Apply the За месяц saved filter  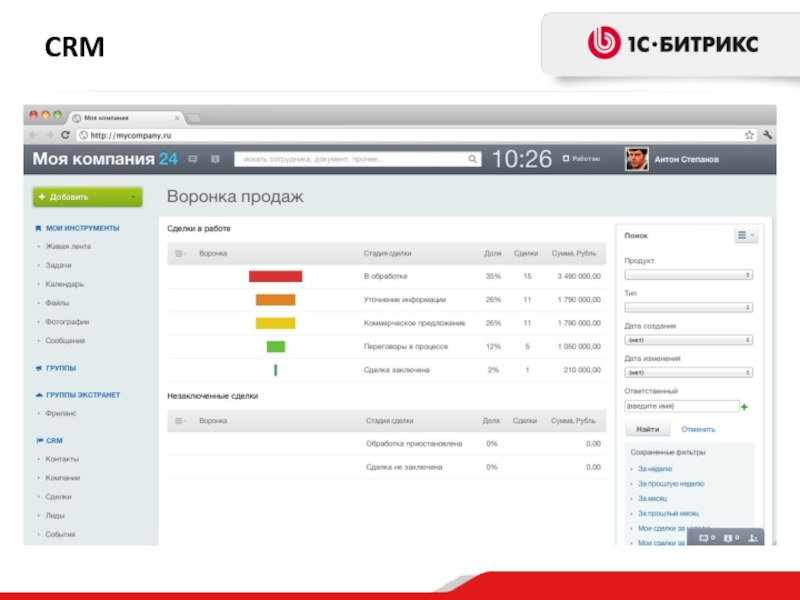click(652, 498)
